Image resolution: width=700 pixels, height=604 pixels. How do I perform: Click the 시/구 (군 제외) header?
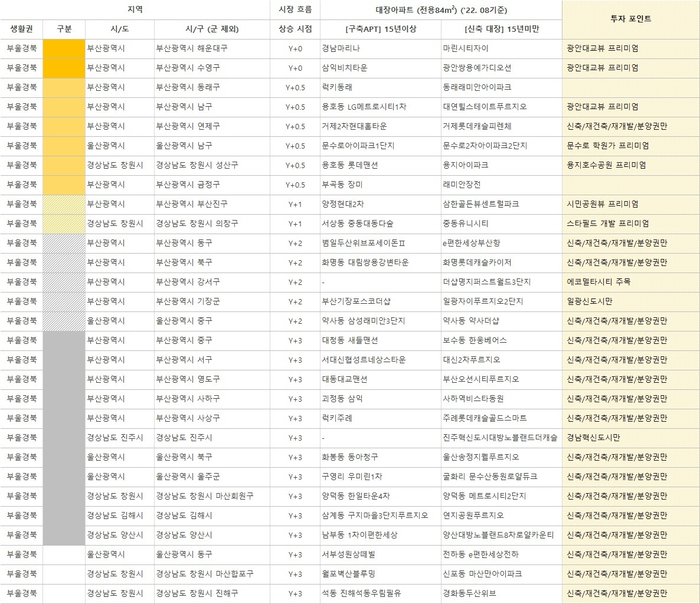coord(212,29)
